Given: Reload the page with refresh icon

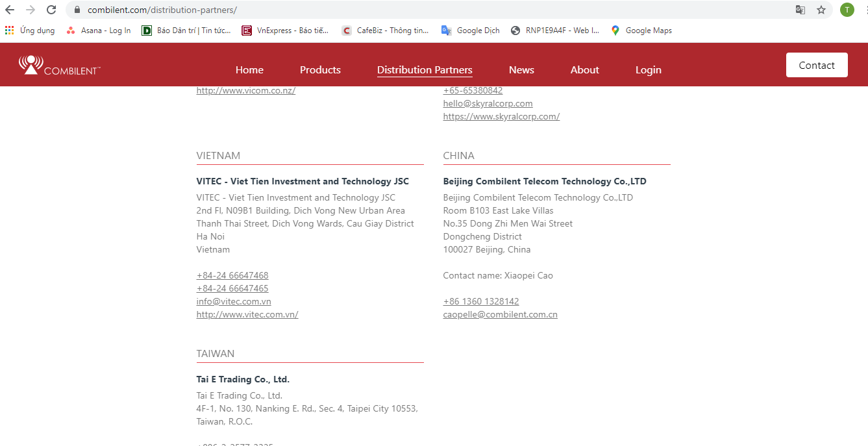Looking at the screenshot, I should [x=51, y=10].
